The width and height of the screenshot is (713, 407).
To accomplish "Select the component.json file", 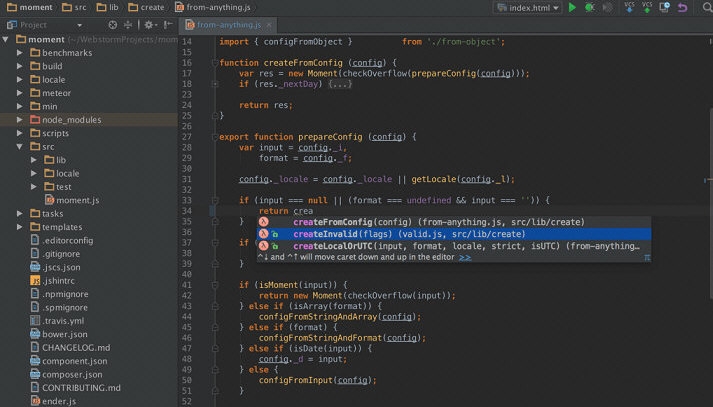I will click(69, 361).
